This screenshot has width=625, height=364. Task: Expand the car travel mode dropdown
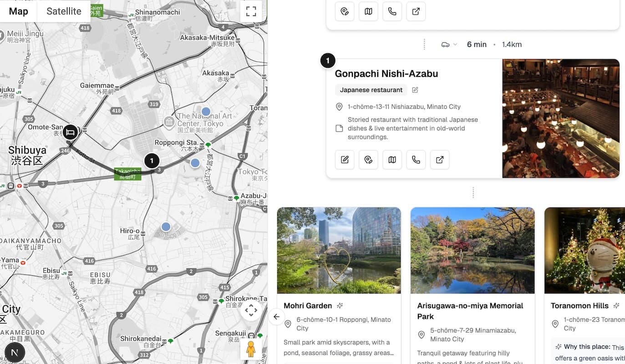coord(449,45)
